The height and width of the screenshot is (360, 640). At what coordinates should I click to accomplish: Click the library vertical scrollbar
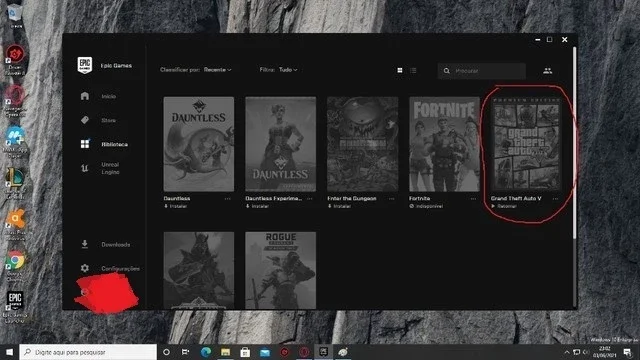point(575,143)
